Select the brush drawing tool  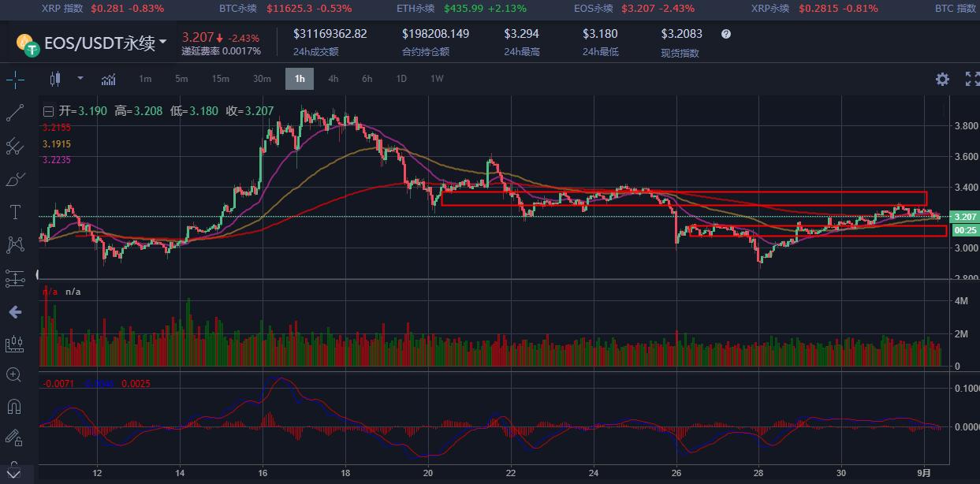(15, 180)
